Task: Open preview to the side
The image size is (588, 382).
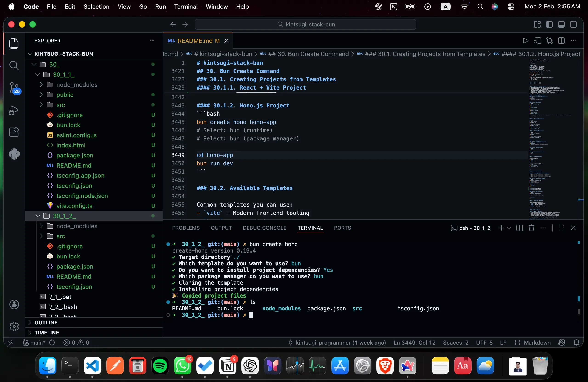Action: (537, 41)
